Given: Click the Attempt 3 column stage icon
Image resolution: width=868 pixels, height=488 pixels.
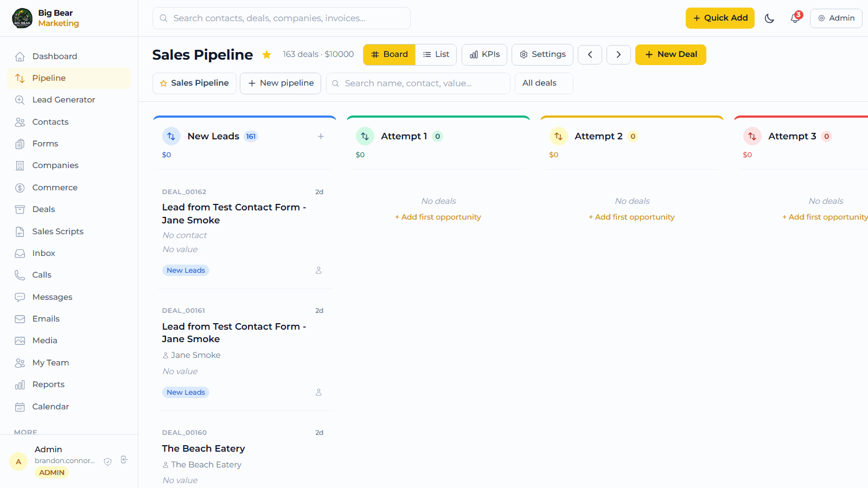Looking at the screenshot, I should (752, 136).
